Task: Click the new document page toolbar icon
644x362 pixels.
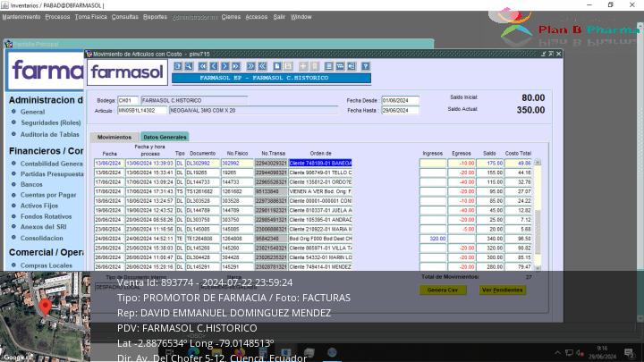Action: pos(277,66)
